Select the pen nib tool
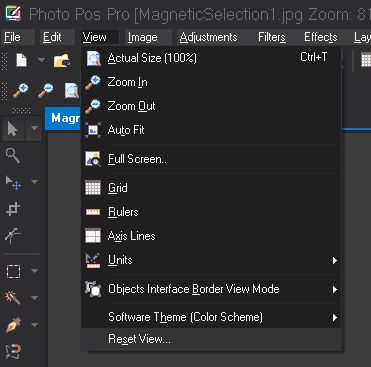Screen dimensions: 371x367 point(13,325)
